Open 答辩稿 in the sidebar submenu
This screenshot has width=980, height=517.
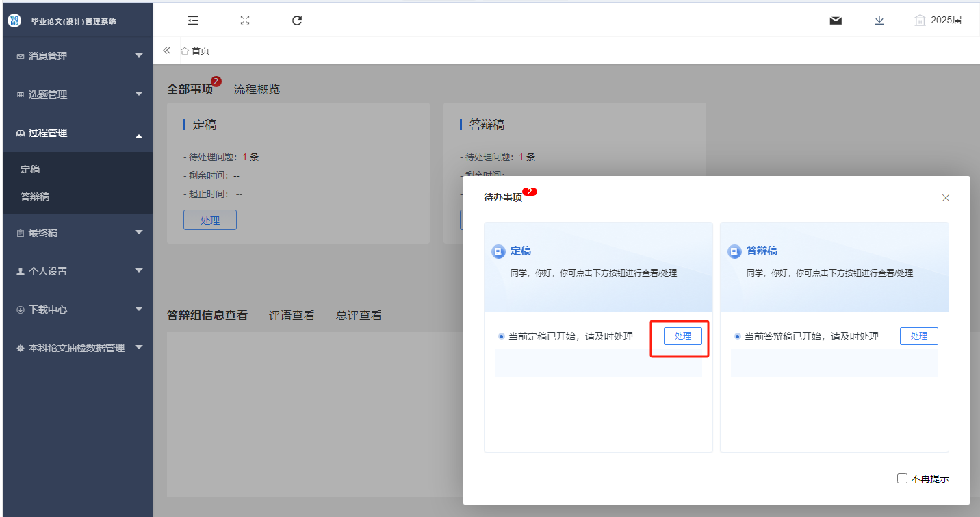tap(35, 197)
